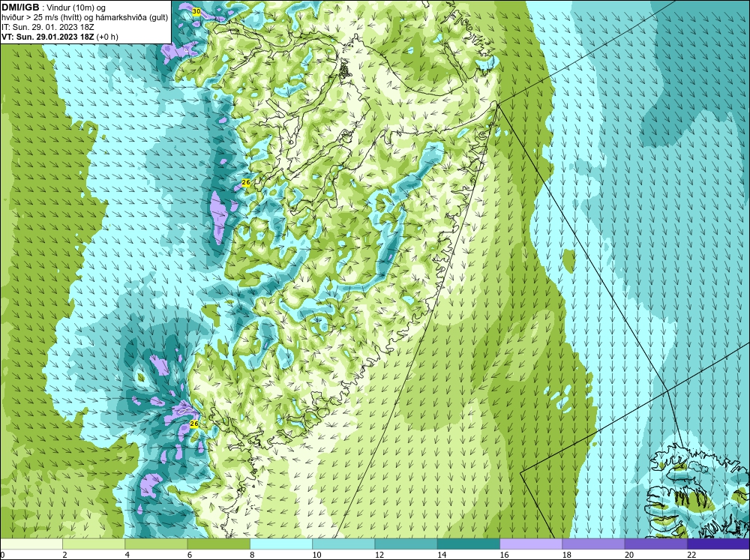
Task: Select the legend swatch between 14 and 16
Action: click(468, 544)
